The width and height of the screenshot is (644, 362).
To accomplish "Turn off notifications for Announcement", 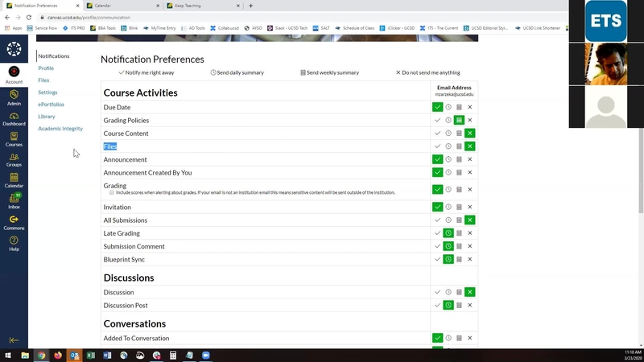I will point(470,160).
